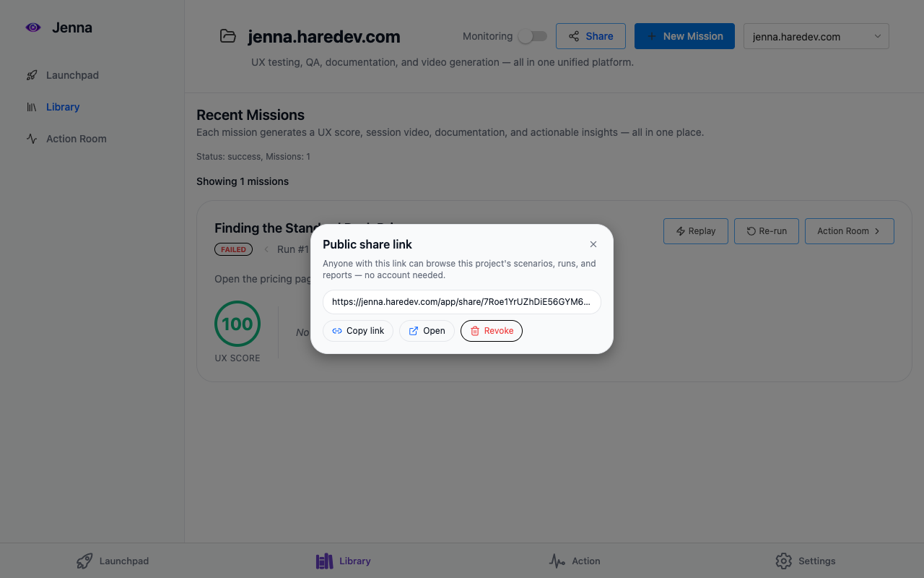The width and height of the screenshot is (924, 578).
Task: Click the external-link icon on Open button
Action: point(414,331)
